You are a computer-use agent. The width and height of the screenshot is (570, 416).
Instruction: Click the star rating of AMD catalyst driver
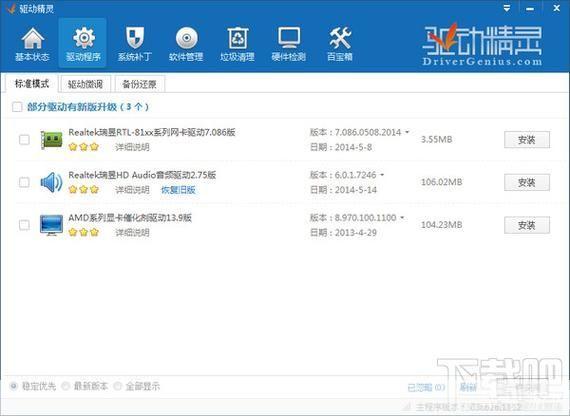point(84,232)
